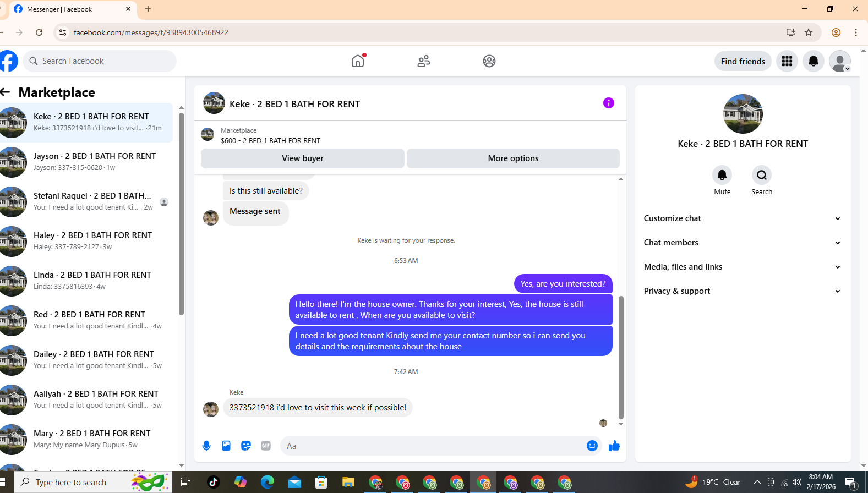This screenshot has width=868, height=493.
Task: Click the browser address bar URL
Action: (x=151, y=32)
